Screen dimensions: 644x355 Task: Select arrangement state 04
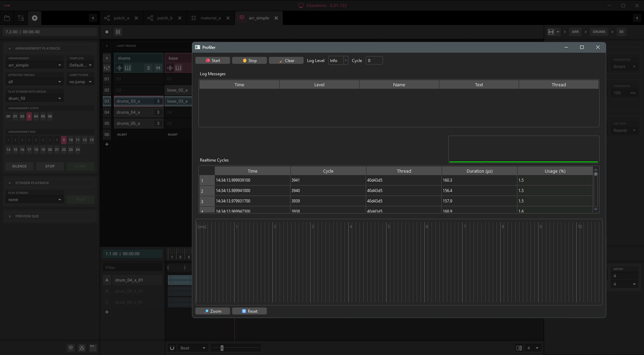[36, 116]
